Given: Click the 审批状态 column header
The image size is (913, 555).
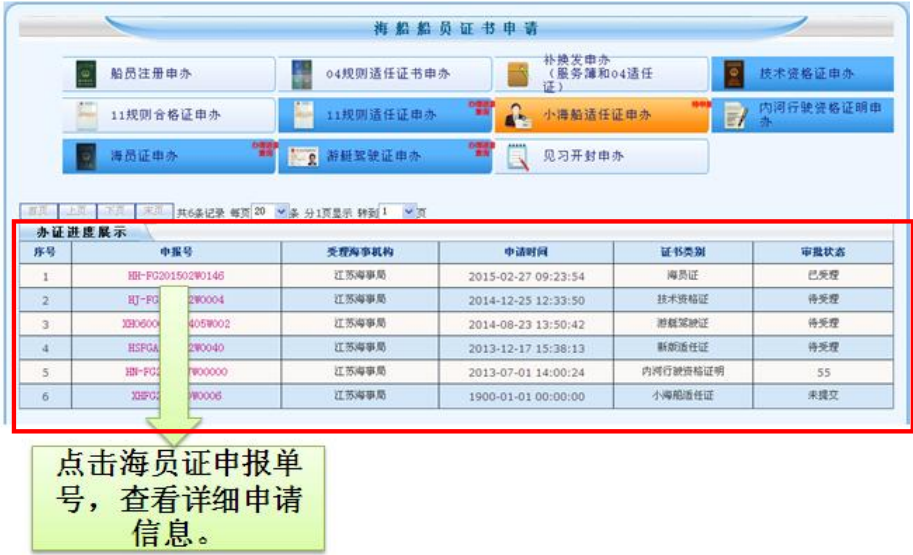Looking at the screenshot, I should click(822, 252).
